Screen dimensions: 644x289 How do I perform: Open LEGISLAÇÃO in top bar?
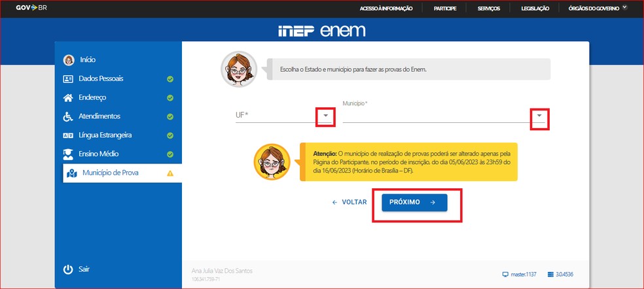pos(535,8)
